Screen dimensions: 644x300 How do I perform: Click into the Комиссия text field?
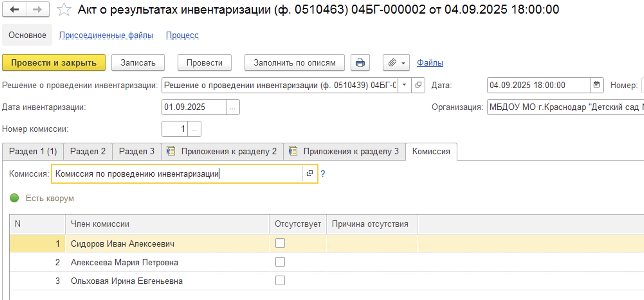point(177,174)
